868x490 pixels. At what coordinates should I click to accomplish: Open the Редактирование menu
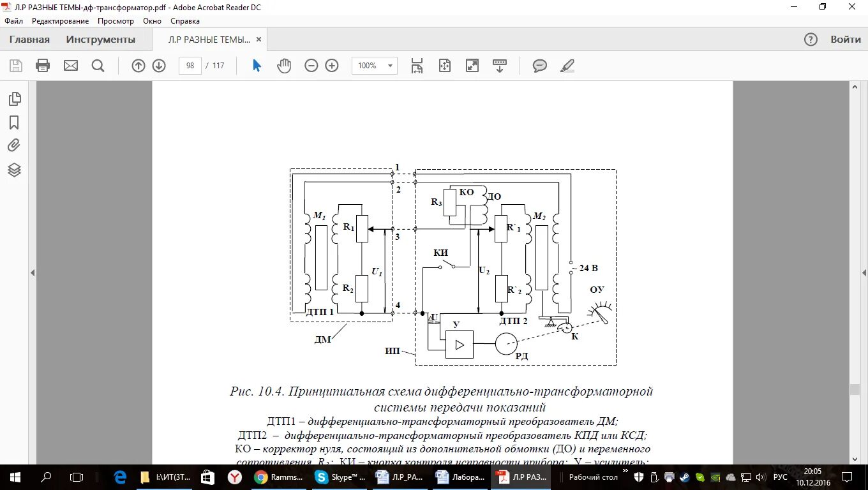(61, 21)
